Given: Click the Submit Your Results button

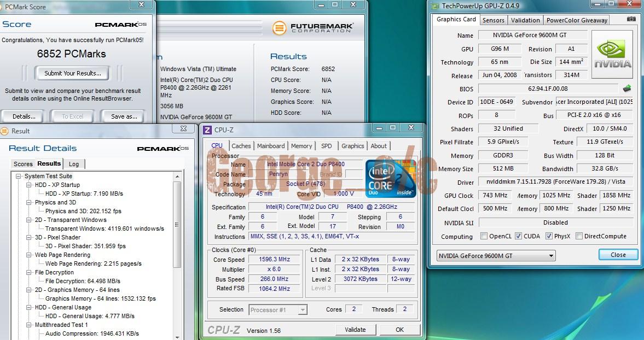Looking at the screenshot, I should click(x=73, y=73).
